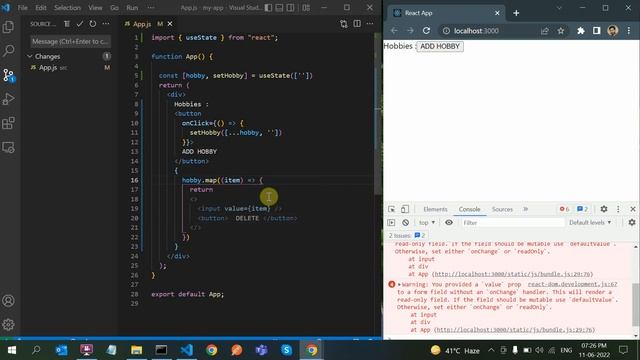640x360 pixels.
Task: Open the Edit menu
Action: [40, 8]
